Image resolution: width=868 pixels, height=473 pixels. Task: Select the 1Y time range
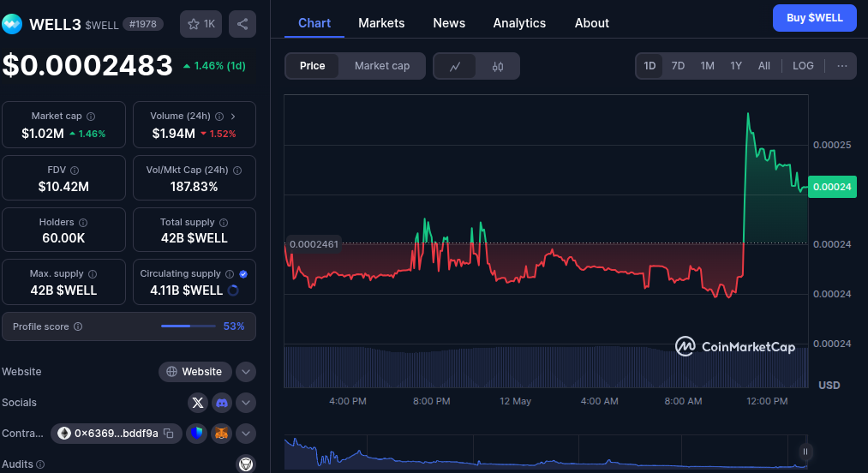click(736, 66)
